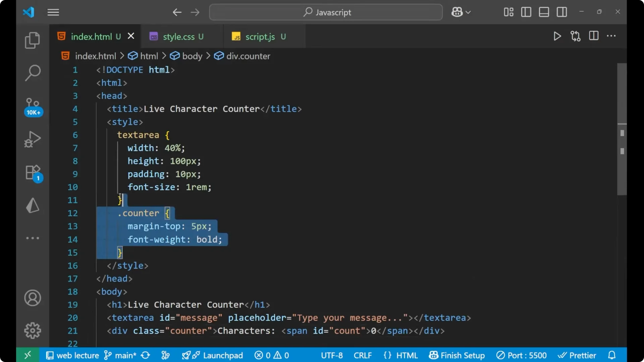
Task: Toggle the secondary side bar
Action: tap(562, 12)
